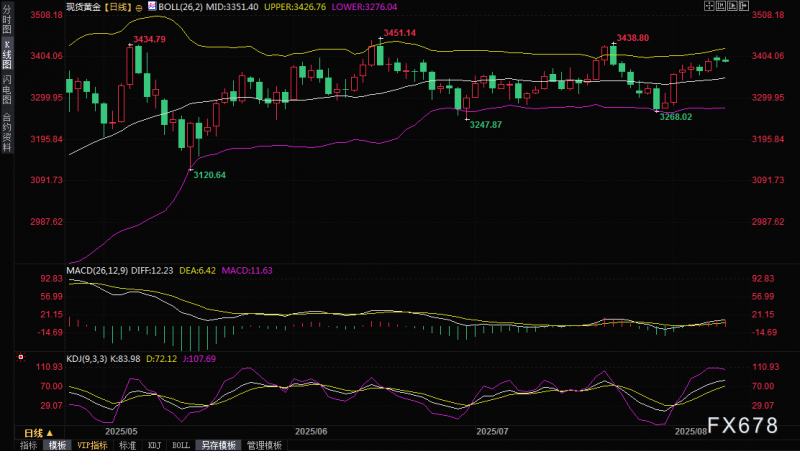Click the MID:3351.40 value
This screenshot has width=800, height=451.
(232, 7)
